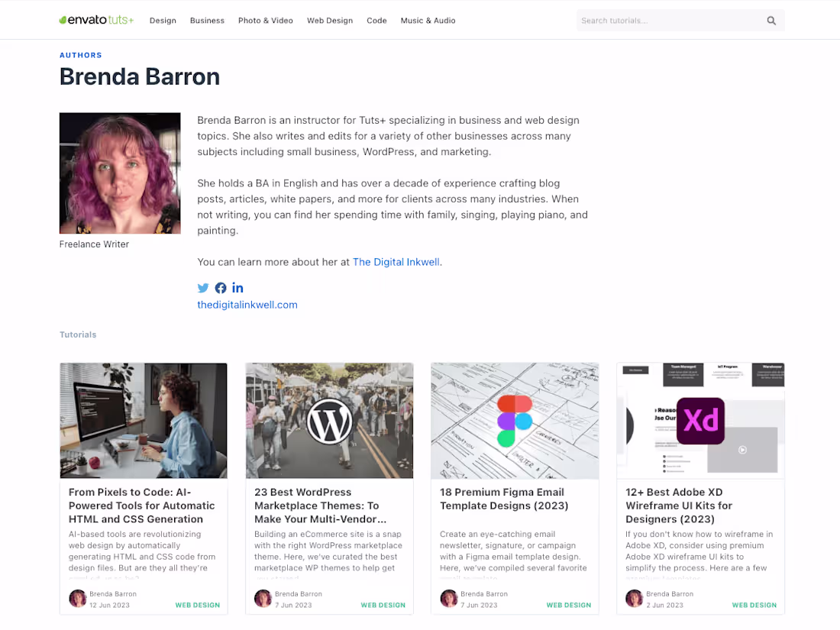The height and width of the screenshot is (630, 840).
Task: Visit thedigitalinkwell.com link
Action: point(247,305)
